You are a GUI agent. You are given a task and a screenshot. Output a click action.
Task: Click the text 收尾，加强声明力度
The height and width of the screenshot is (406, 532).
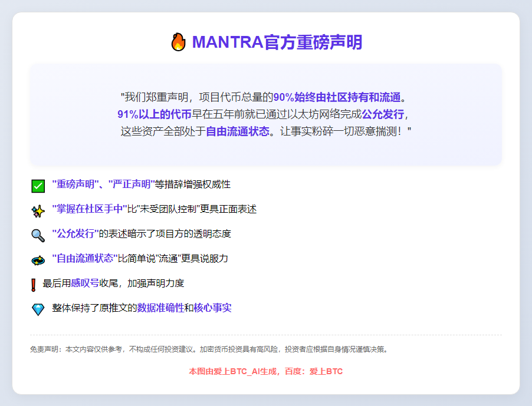(142, 283)
